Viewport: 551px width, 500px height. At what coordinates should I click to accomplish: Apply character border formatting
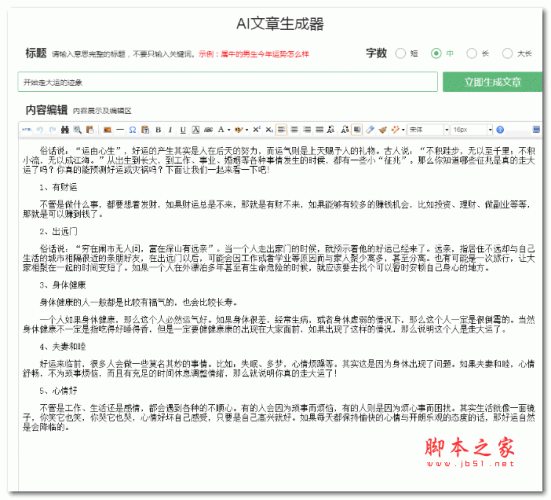[196, 130]
